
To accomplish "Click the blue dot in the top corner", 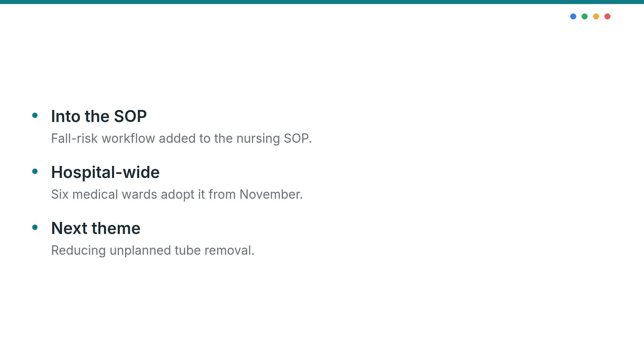I will (x=573, y=16).
